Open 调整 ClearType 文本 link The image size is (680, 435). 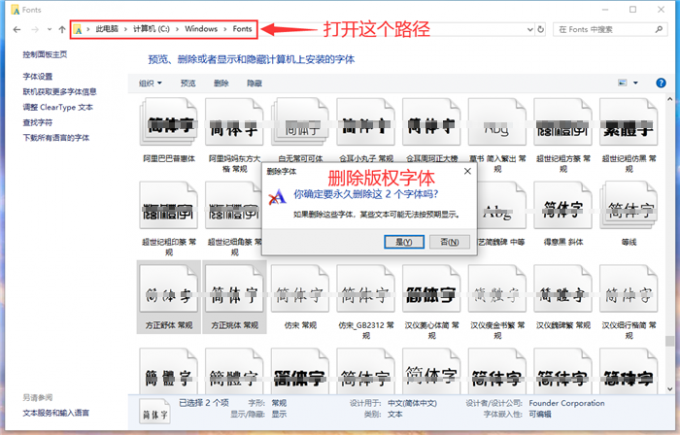pos(58,107)
